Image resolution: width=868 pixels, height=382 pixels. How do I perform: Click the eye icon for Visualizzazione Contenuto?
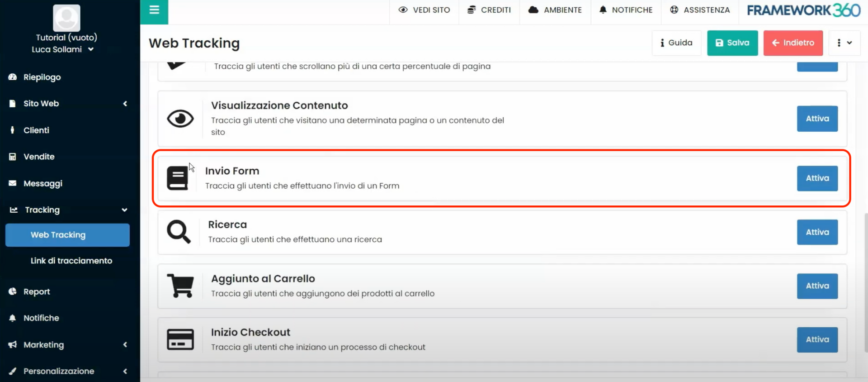pos(180,119)
